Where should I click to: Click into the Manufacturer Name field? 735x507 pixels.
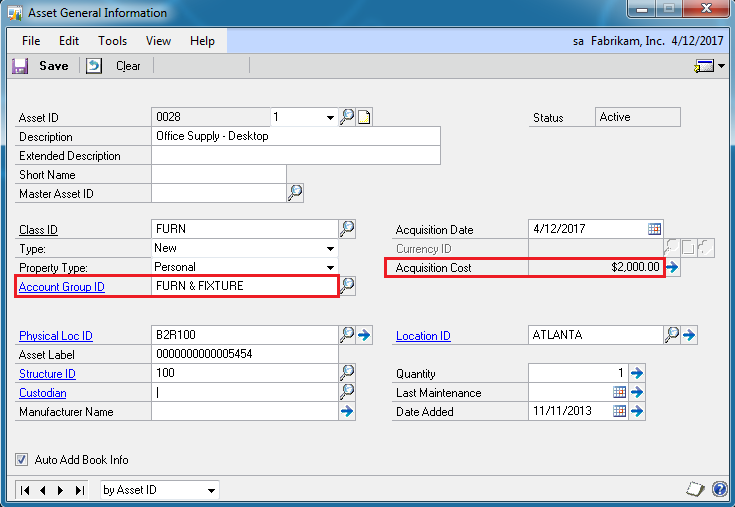(245, 411)
